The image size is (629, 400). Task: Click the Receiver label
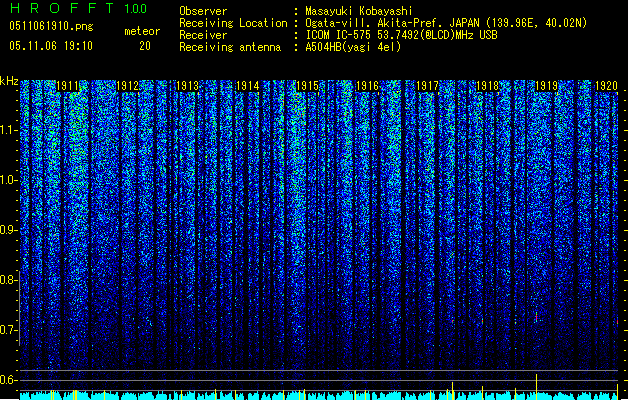pyautogui.click(x=203, y=35)
